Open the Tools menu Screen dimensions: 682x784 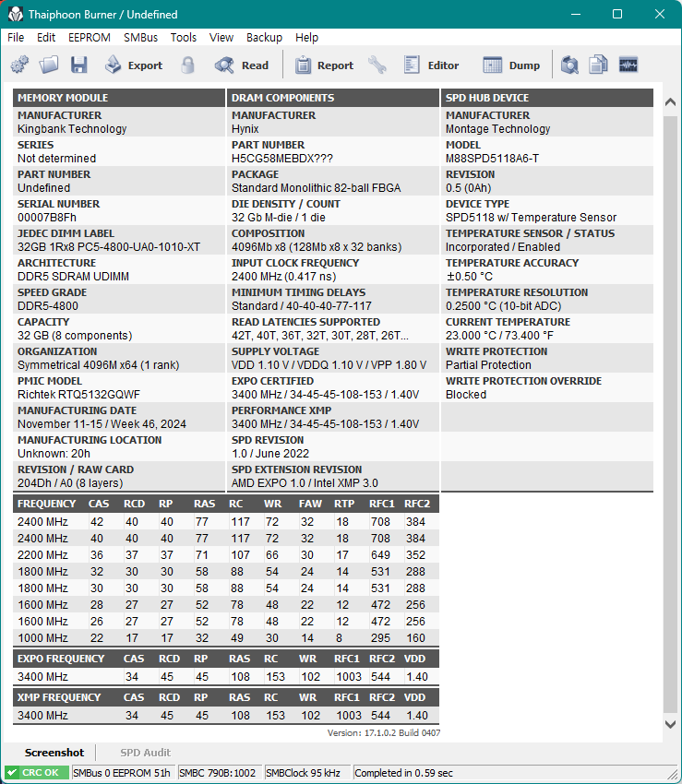(x=183, y=38)
